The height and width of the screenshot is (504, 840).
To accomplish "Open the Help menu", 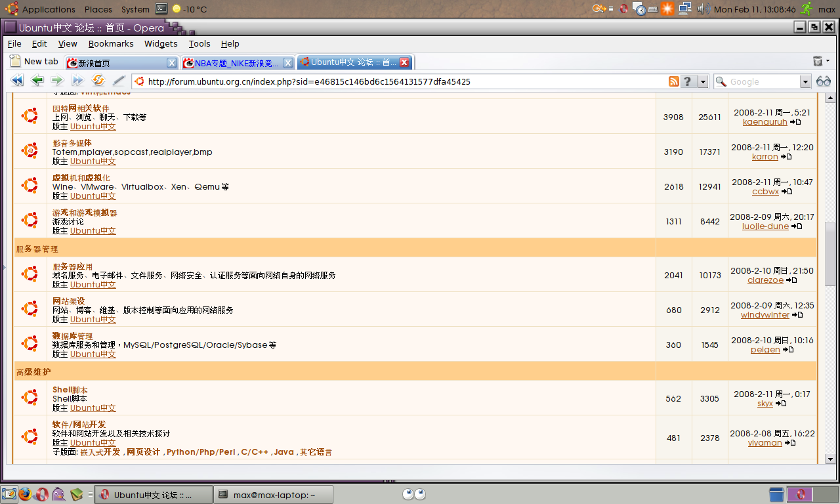I will coord(230,43).
